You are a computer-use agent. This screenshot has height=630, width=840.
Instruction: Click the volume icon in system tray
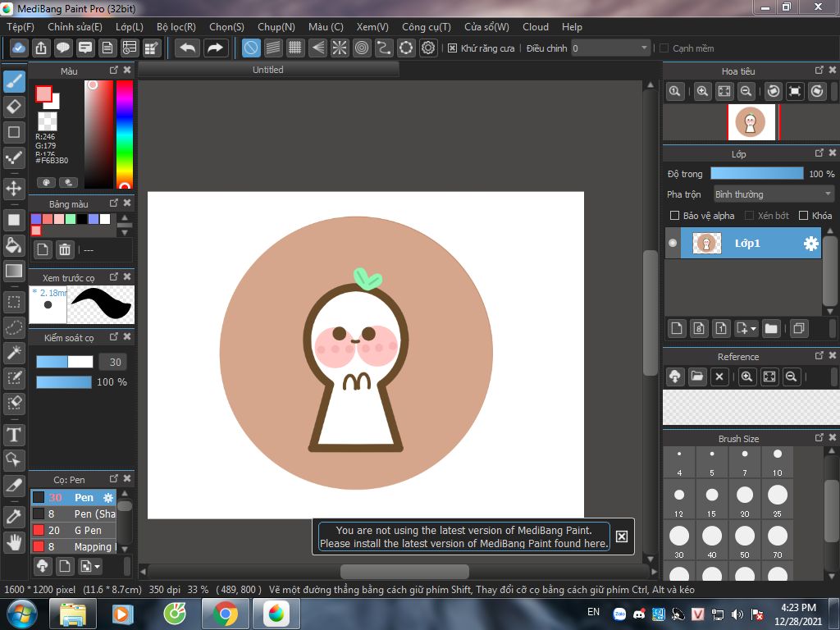(x=737, y=614)
